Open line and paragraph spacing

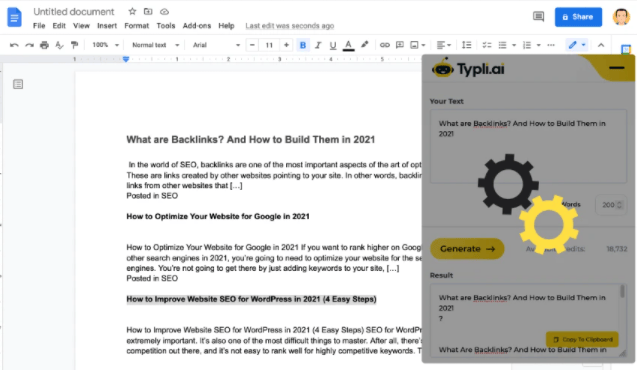(467, 45)
